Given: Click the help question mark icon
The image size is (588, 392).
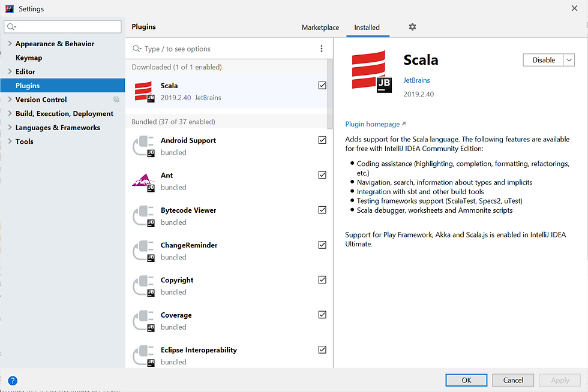Looking at the screenshot, I should [x=13, y=380].
